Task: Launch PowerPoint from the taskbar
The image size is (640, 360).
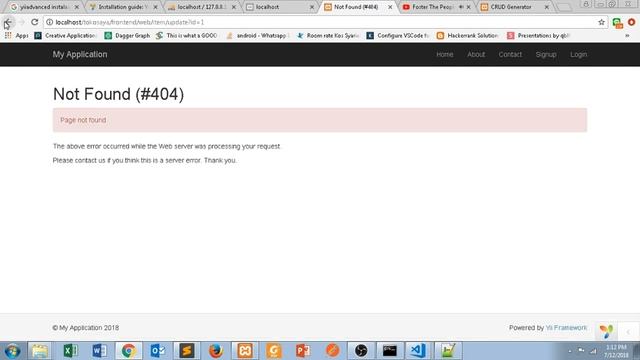Action: (303, 351)
